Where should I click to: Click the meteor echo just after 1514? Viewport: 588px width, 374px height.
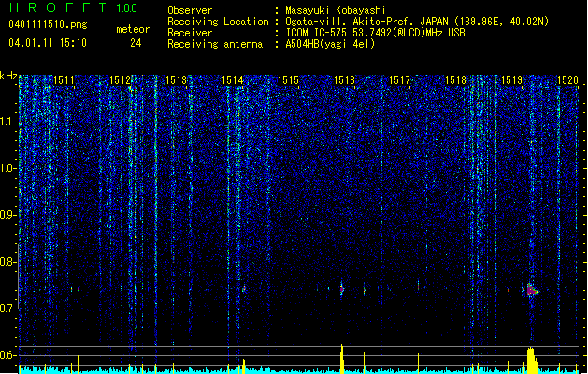pyautogui.click(x=244, y=289)
